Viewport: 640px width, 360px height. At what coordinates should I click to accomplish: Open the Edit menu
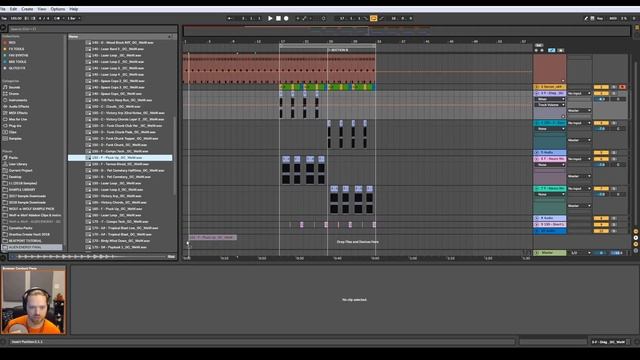[13, 9]
